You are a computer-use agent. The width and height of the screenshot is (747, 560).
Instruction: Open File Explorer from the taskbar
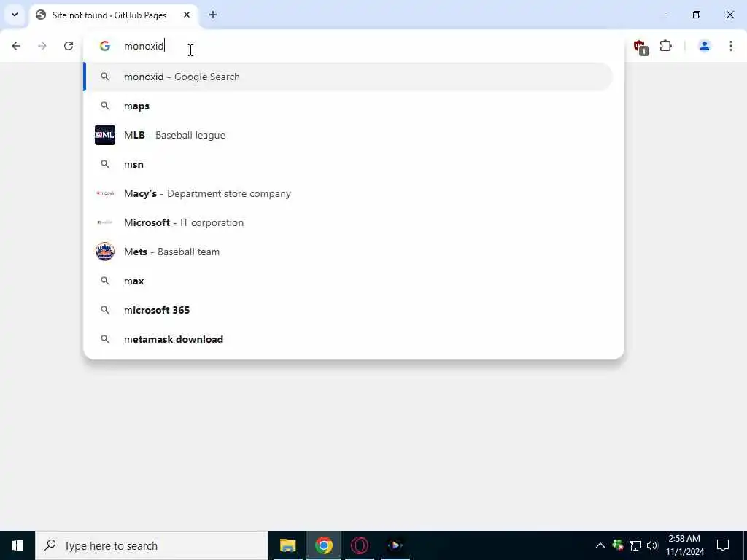[287, 545]
